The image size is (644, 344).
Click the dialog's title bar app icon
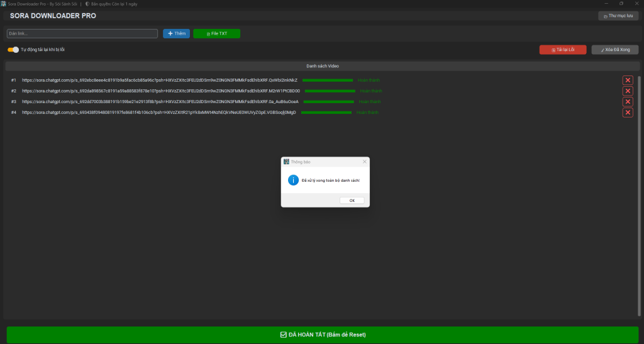point(286,162)
